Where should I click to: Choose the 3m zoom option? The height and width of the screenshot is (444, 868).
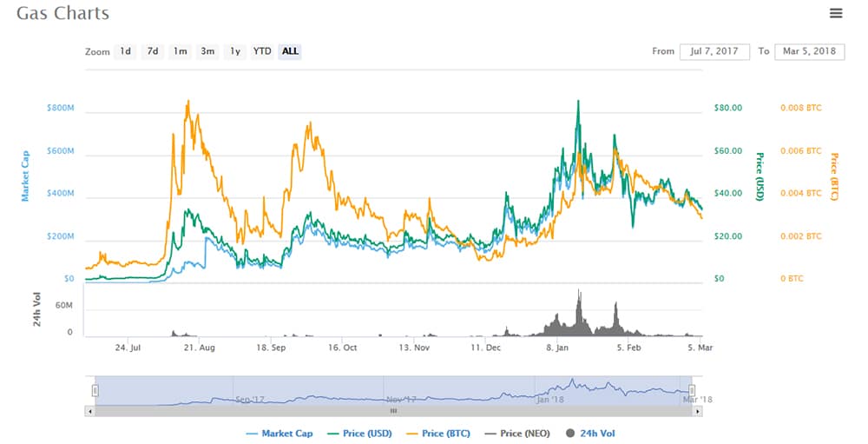click(x=207, y=51)
